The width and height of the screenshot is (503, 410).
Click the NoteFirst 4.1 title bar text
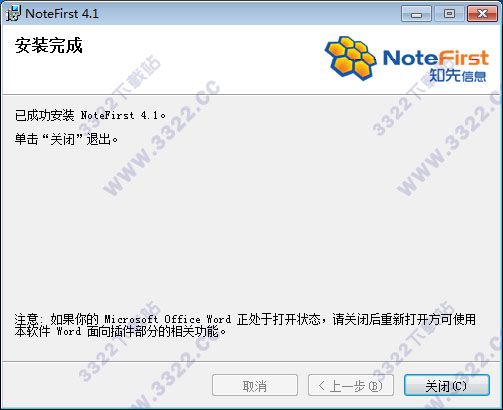tap(62, 14)
